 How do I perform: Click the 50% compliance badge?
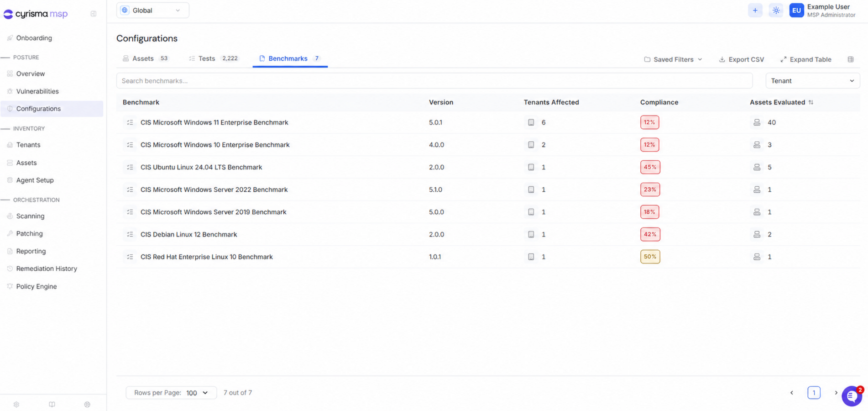pos(650,257)
